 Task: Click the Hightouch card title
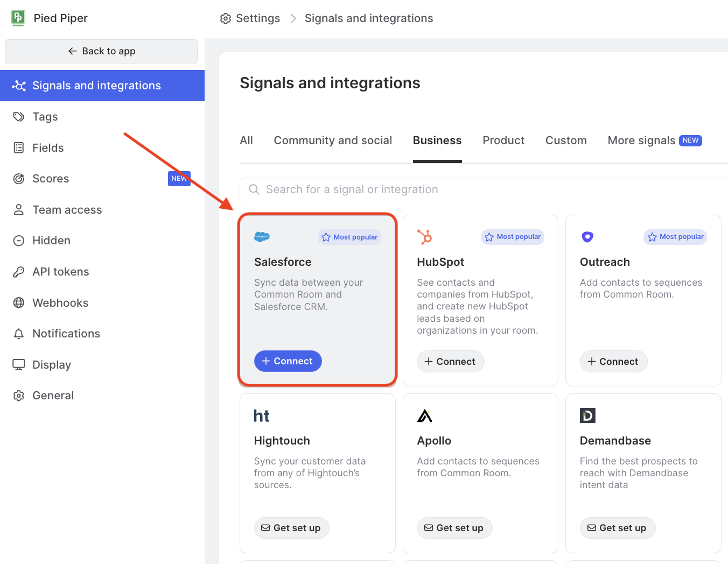click(x=282, y=441)
